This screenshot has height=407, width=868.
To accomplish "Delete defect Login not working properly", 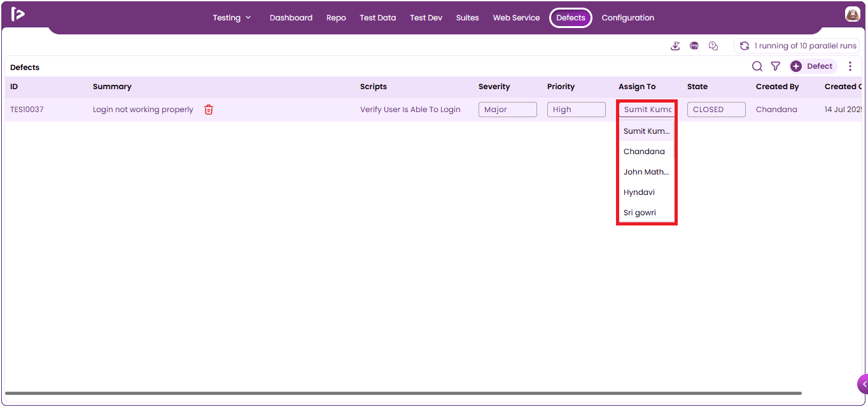I will pos(208,110).
